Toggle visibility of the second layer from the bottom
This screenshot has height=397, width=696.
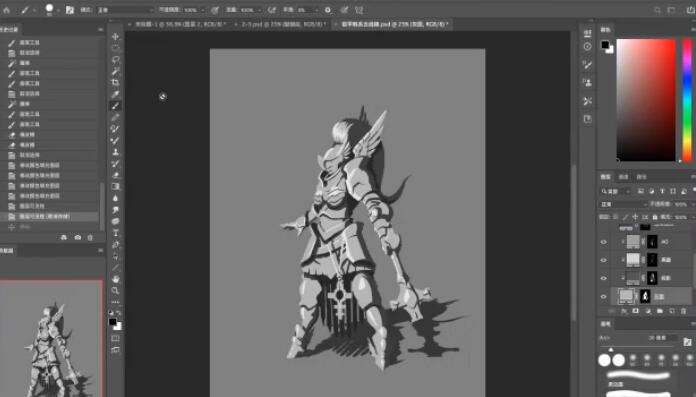[x=604, y=278]
